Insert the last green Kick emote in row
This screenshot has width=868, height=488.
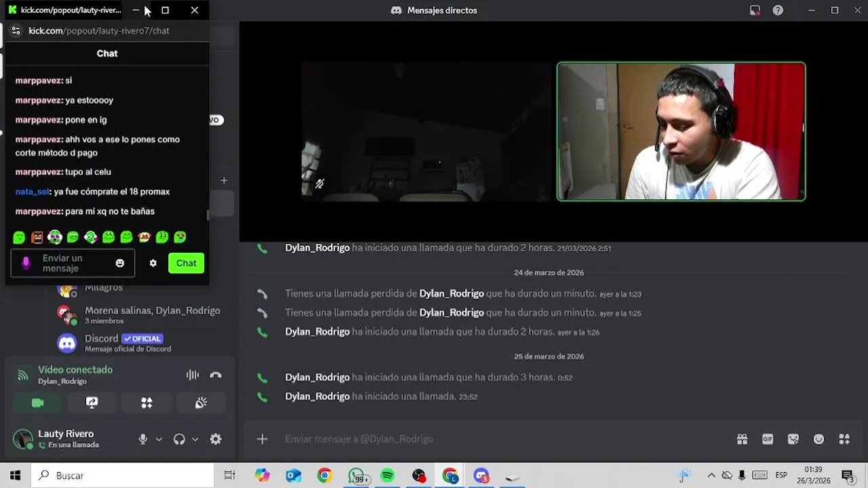(x=180, y=237)
